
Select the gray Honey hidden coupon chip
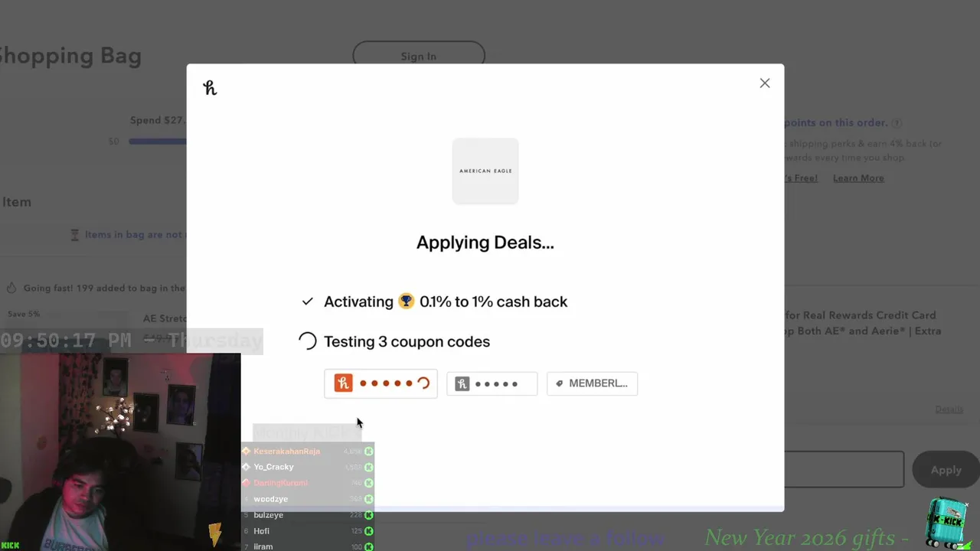[x=492, y=383]
